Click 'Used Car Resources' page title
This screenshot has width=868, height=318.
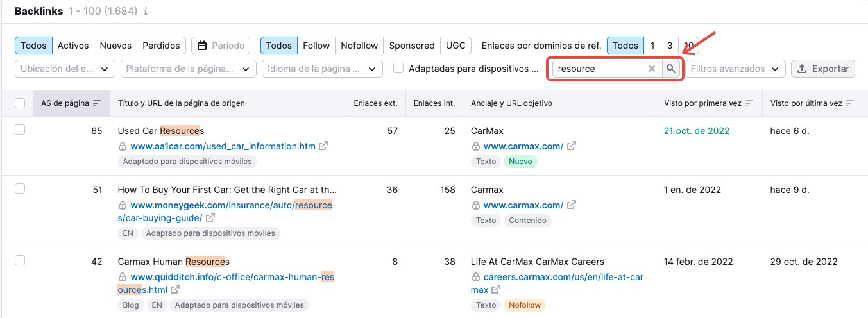[x=161, y=131]
